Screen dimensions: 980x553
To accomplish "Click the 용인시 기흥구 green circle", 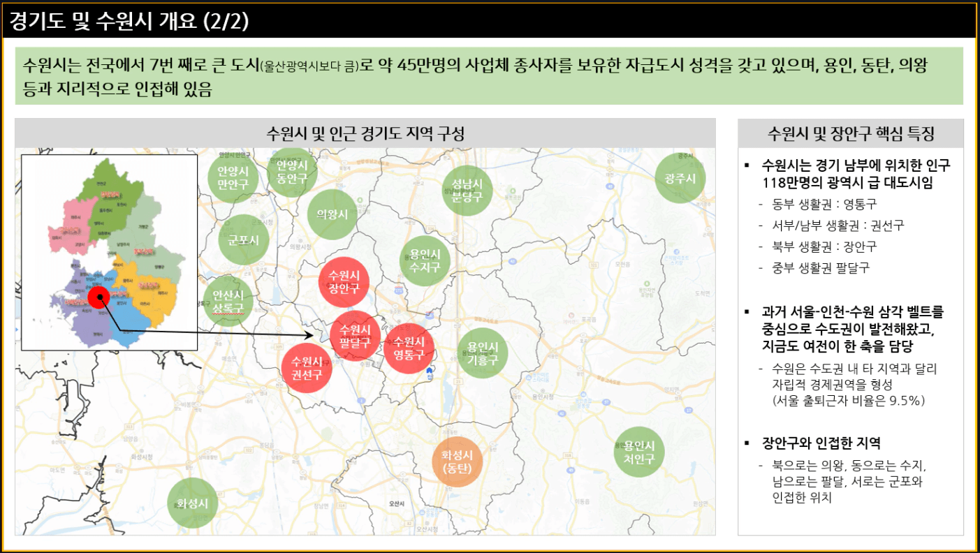I will pyautogui.click(x=483, y=353).
